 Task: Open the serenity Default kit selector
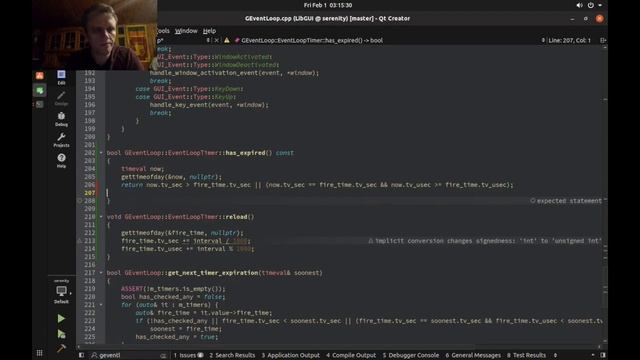pyautogui.click(x=61, y=292)
